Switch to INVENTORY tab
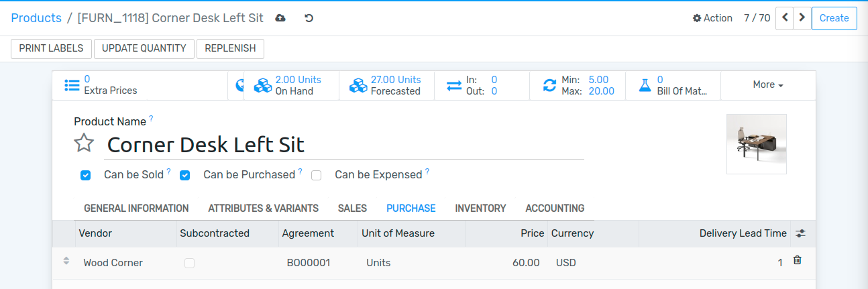This screenshot has width=868, height=289. [x=480, y=209]
